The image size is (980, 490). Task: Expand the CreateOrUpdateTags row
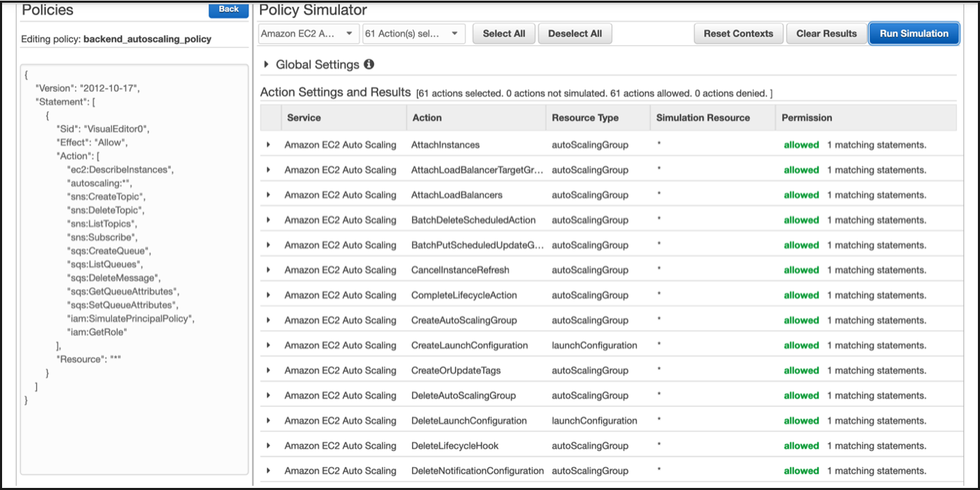coord(268,370)
